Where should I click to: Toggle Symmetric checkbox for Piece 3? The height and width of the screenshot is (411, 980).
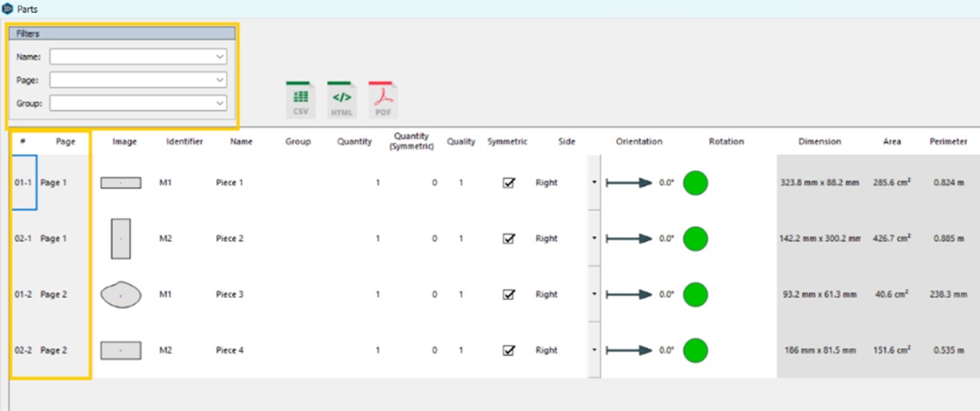coord(508,294)
